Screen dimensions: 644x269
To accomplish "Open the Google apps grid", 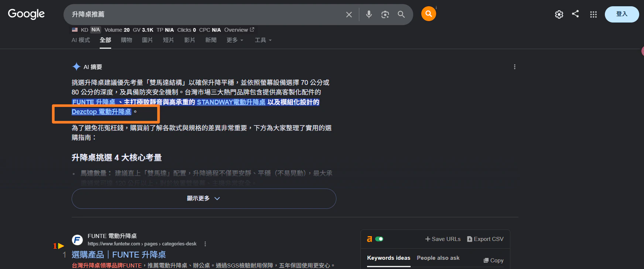I will tap(593, 14).
